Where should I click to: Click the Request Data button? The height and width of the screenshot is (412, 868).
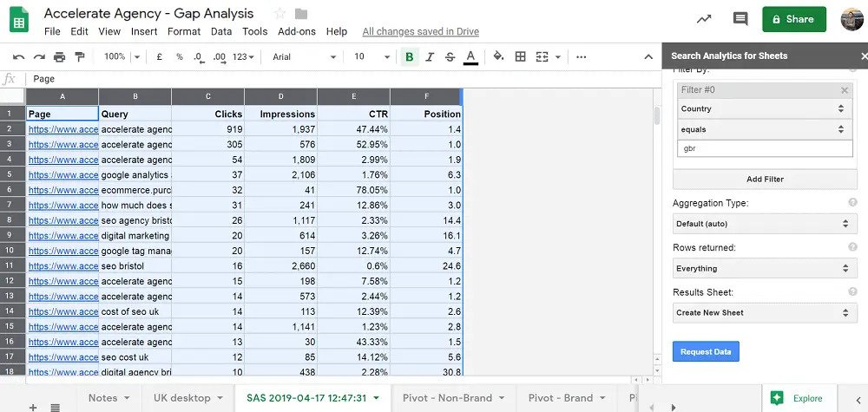click(x=706, y=351)
